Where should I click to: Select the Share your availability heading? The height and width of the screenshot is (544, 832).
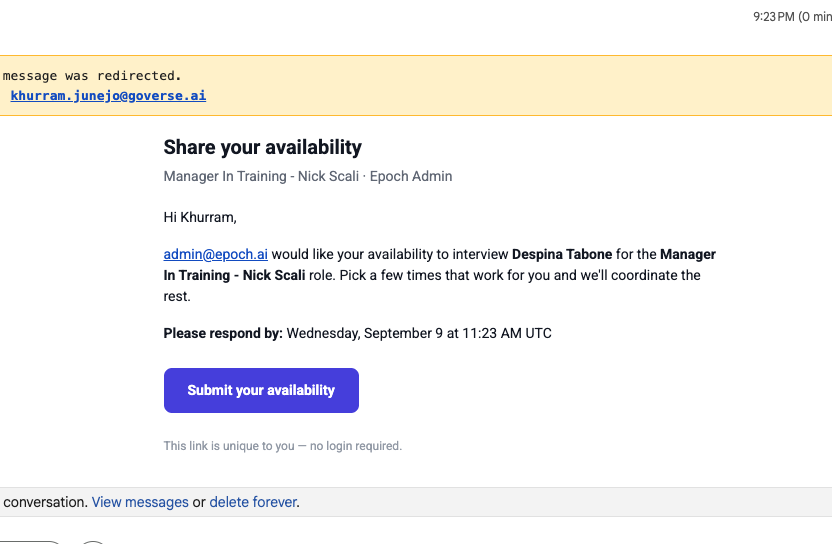click(263, 147)
